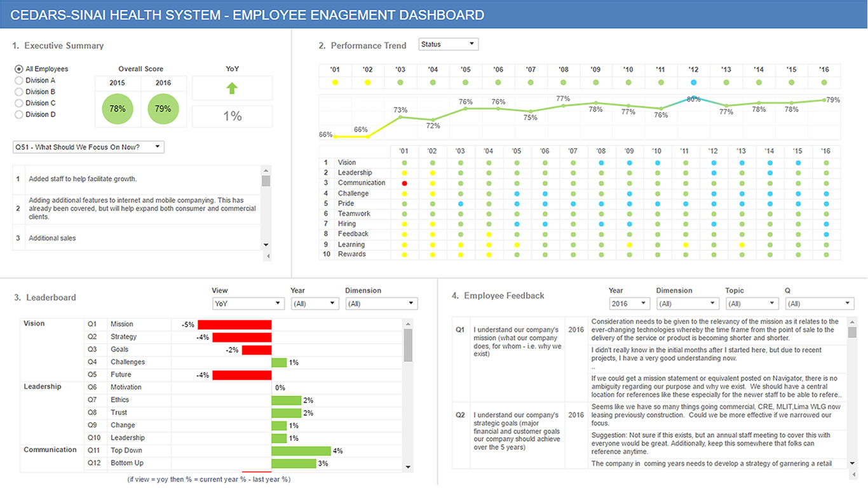This screenshot has width=868, height=488.
Task: Select the Division A radio option
Action: 19,80
